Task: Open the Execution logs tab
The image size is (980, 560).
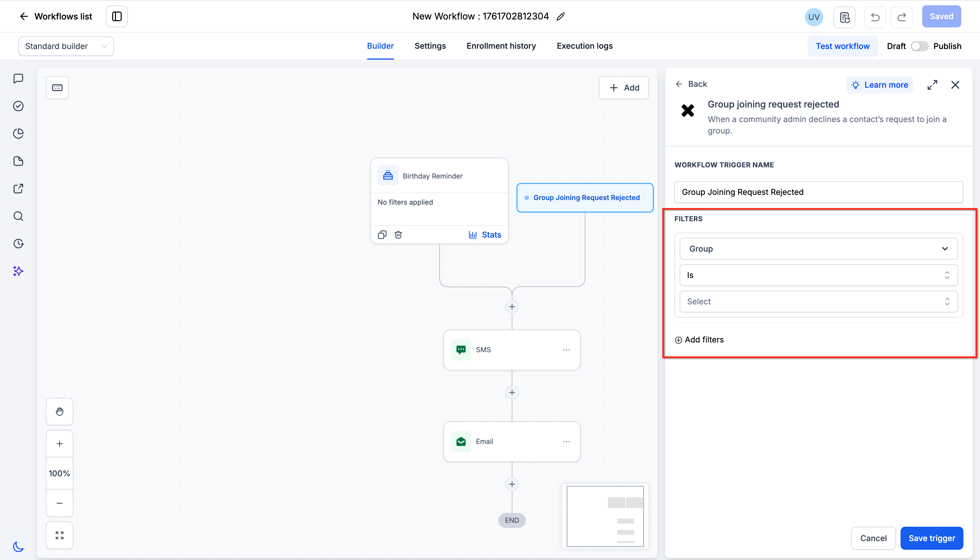Action: point(585,46)
